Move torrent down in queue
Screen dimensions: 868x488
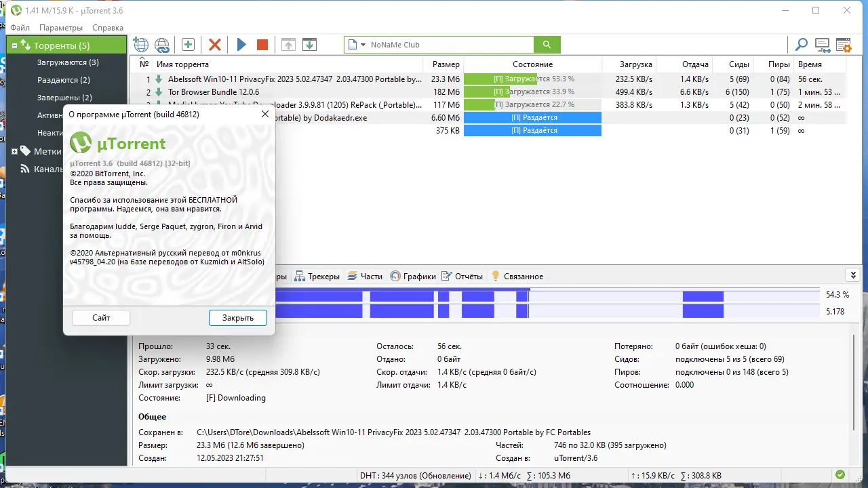(310, 44)
